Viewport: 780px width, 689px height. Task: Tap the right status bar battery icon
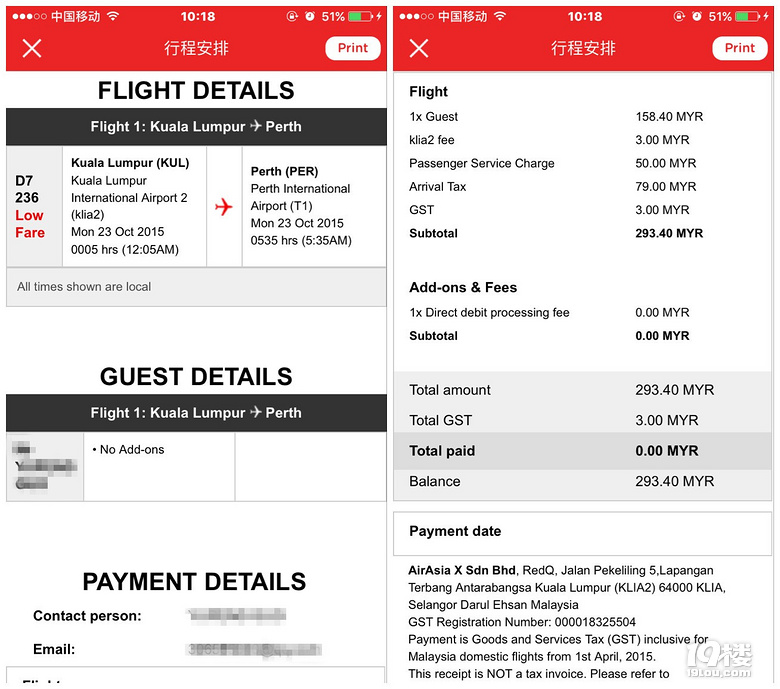click(x=748, y=16)
